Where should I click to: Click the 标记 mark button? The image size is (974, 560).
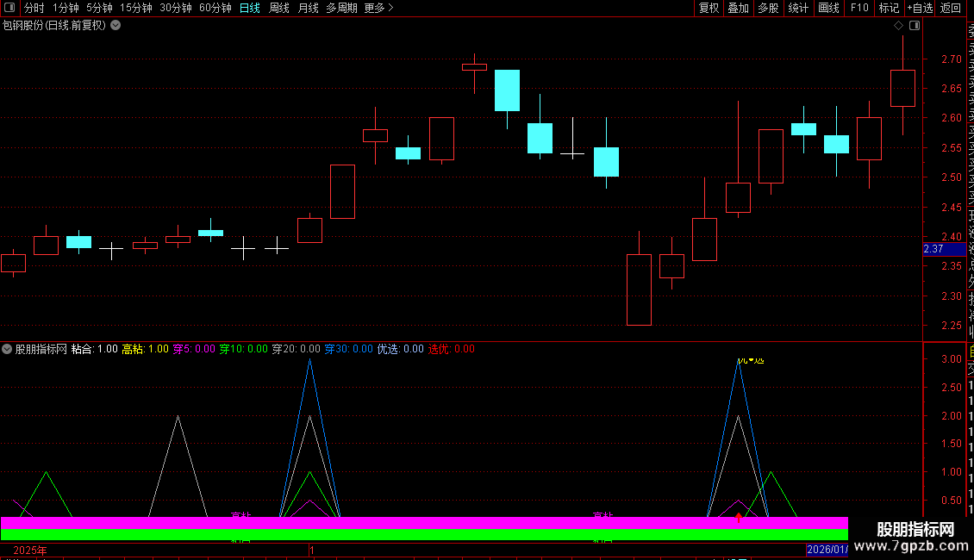click(x=889, y=8)
